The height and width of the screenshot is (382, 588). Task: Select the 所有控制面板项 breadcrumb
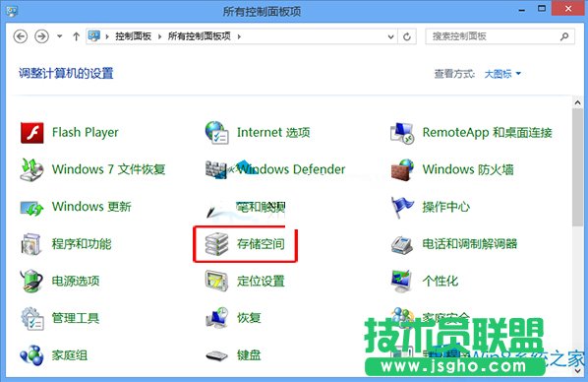point(200,36)
